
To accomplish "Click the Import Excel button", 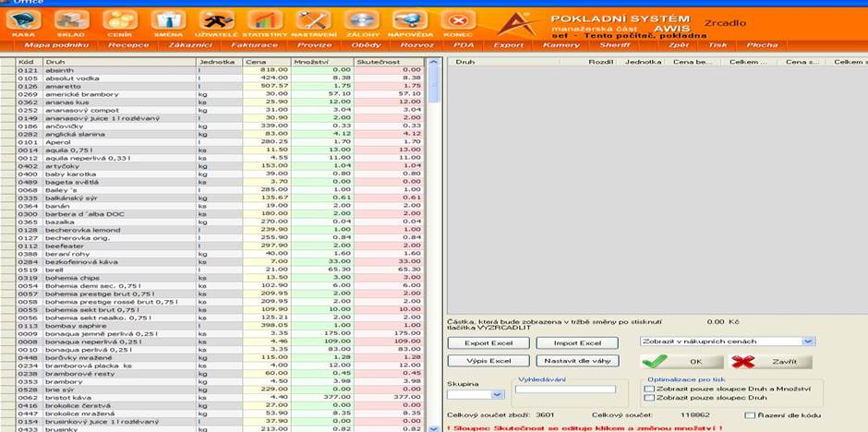I will 577,343.
